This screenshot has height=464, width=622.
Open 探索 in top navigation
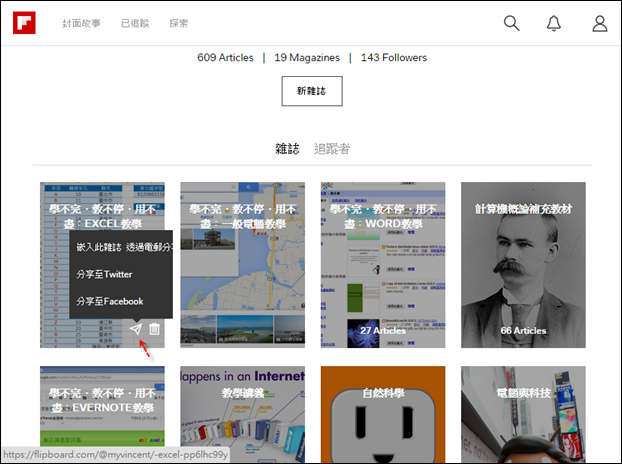click(x=179, y=23)
